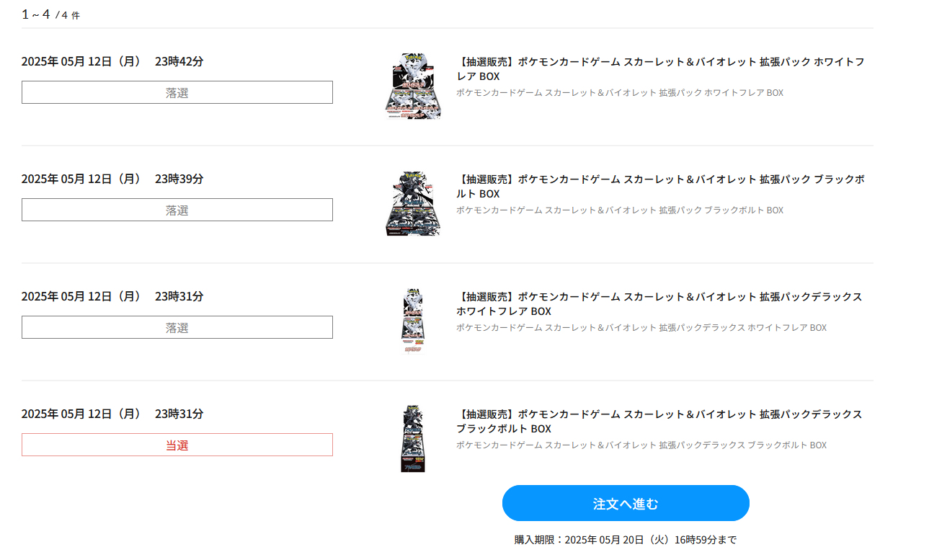Open the Black Bolt BOX product thumbnail

413,204
